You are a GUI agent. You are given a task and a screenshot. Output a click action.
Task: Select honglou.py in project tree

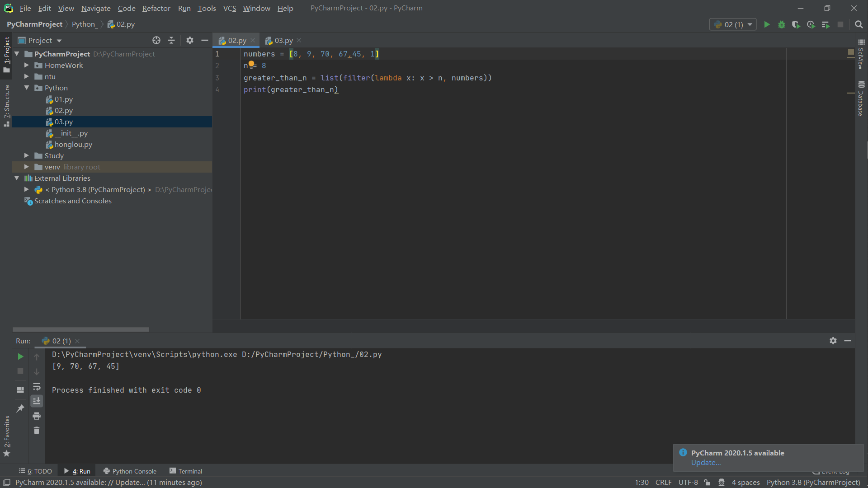pos(73,145)
